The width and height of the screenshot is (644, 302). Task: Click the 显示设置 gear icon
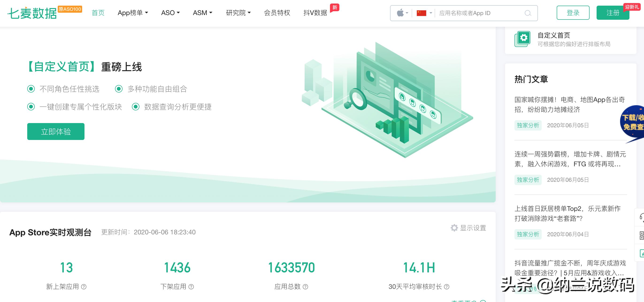click(x=454, y=228)
